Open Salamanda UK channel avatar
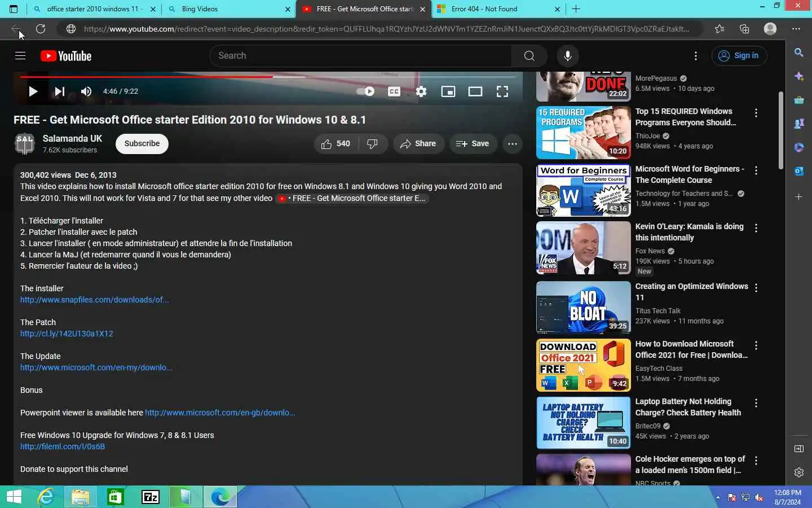This screenshot has height=508, width=812. coord(25,144)
